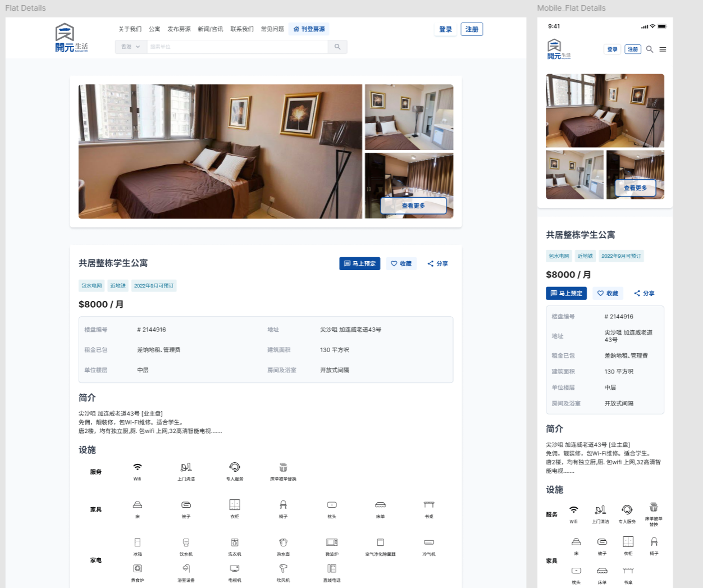
Task: Open 常见问题 in the desktop nav
Action: tap(272, 29)
